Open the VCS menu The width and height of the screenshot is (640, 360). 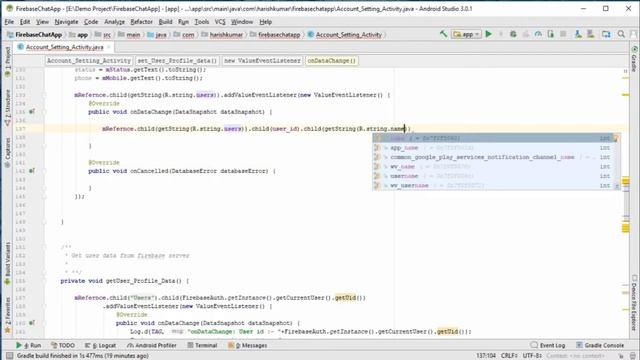coord(220,22)
